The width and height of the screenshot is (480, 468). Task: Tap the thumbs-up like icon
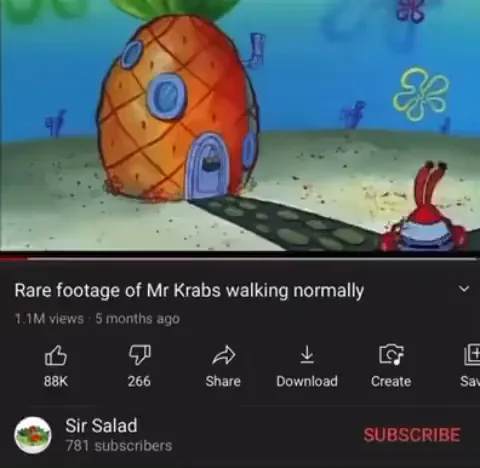pos(56,355)
